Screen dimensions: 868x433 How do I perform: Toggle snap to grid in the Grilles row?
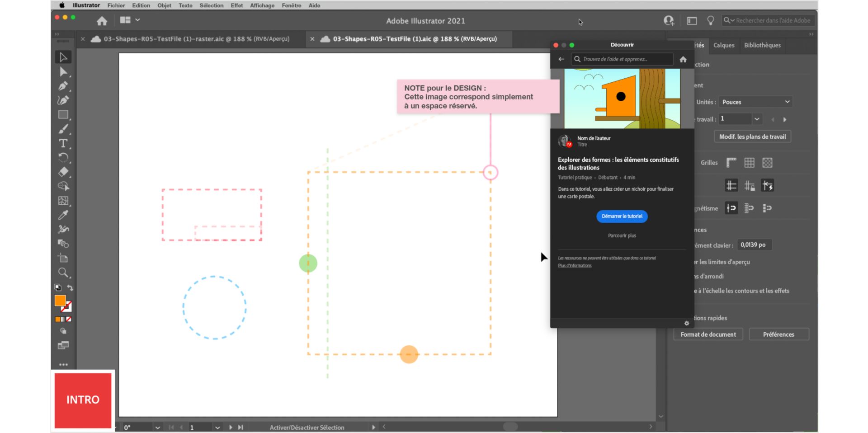point(749,163)
